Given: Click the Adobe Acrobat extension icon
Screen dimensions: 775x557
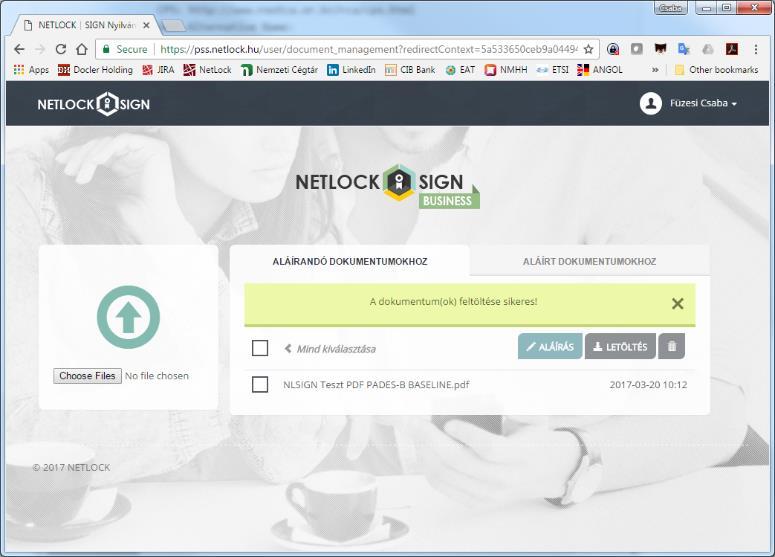Looking at the screenshot, I should [732, 49].
